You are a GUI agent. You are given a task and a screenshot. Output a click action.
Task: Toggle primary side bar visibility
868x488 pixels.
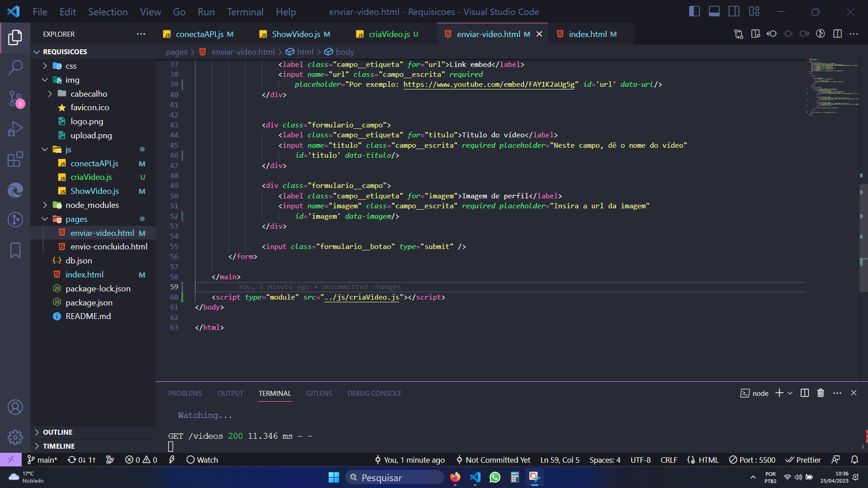point(694,11)
